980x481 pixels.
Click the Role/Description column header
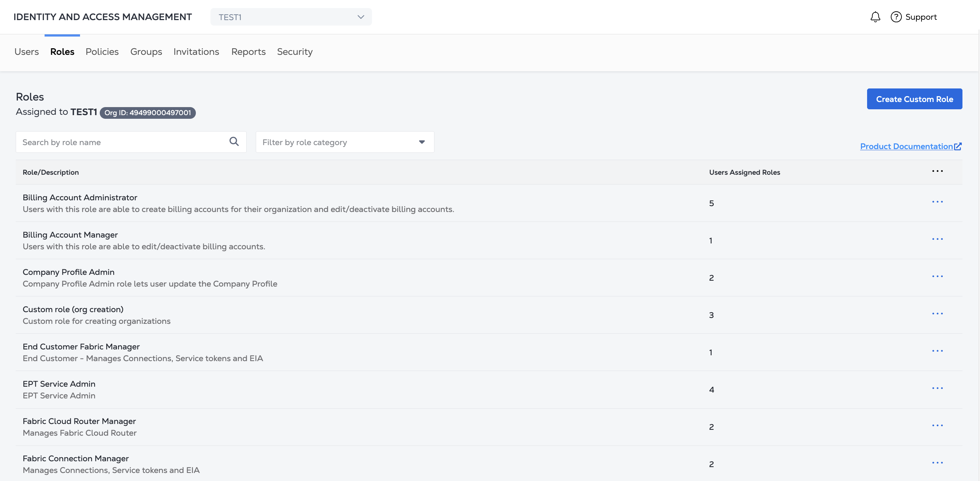click(x=50, y=172)
